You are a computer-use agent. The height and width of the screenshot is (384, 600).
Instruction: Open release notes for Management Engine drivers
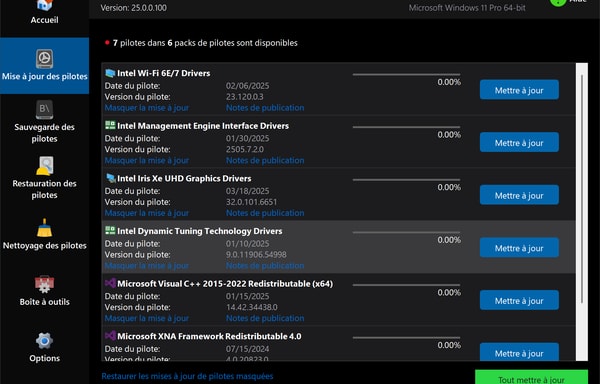(x=265, y=160)
